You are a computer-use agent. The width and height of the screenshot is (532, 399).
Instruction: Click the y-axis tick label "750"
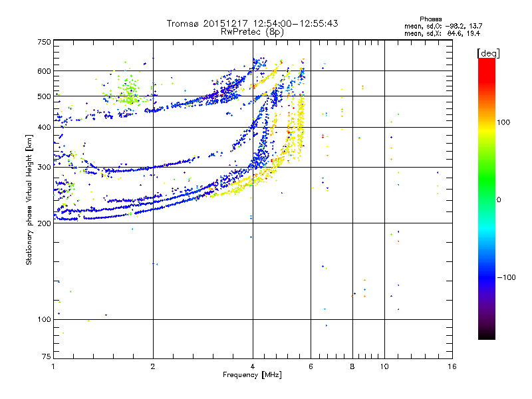tap(45, 42)
